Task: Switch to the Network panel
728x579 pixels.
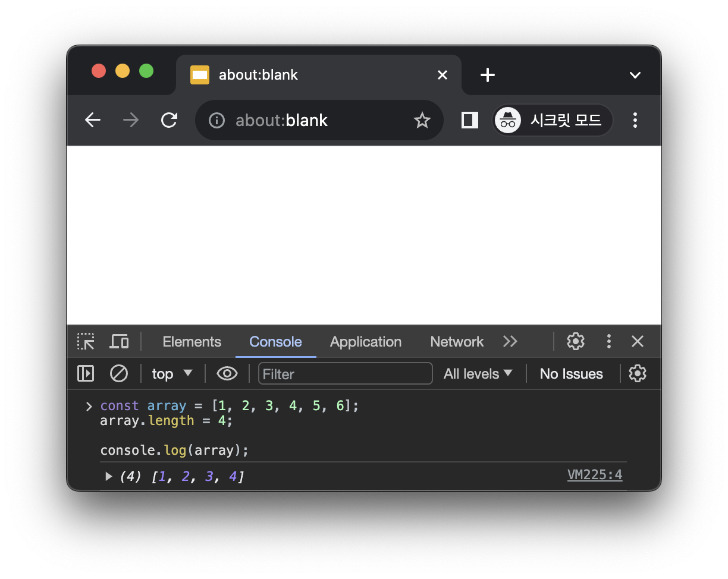Action: 457,342
